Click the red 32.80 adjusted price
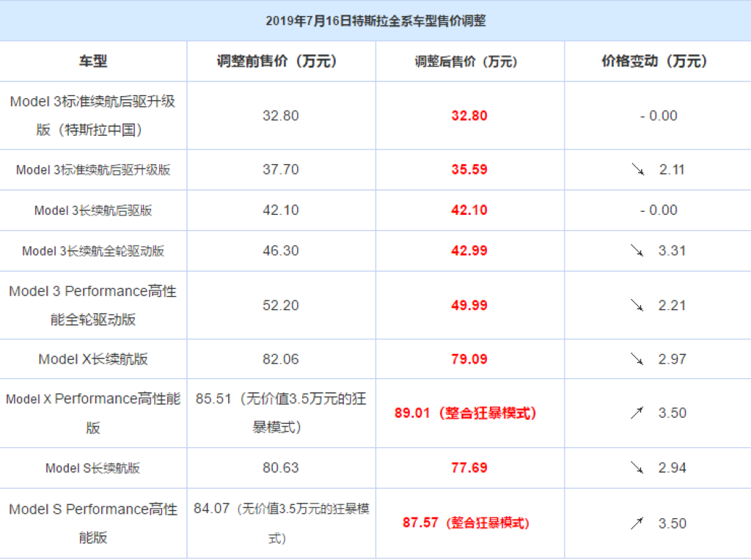 pyautogui.click(x=469, y=116)
